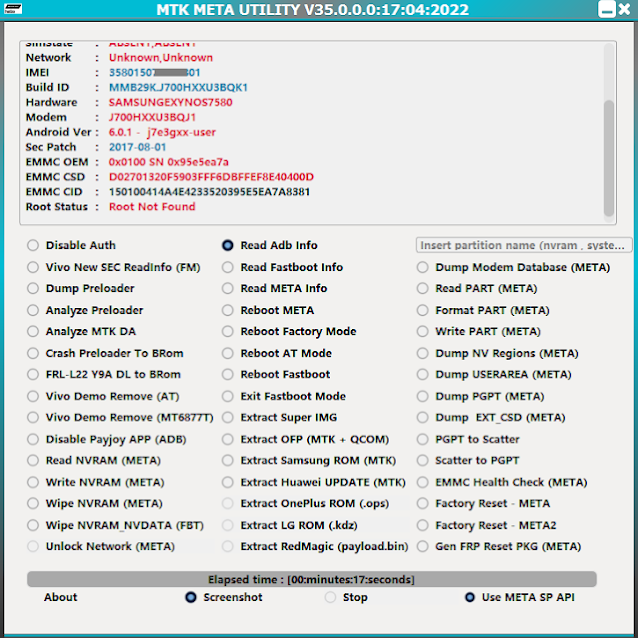Image resolution: width=638 pixels, height=638 pixels.
Task: Choose Dump Preloader option
Action: coord(33,288)
